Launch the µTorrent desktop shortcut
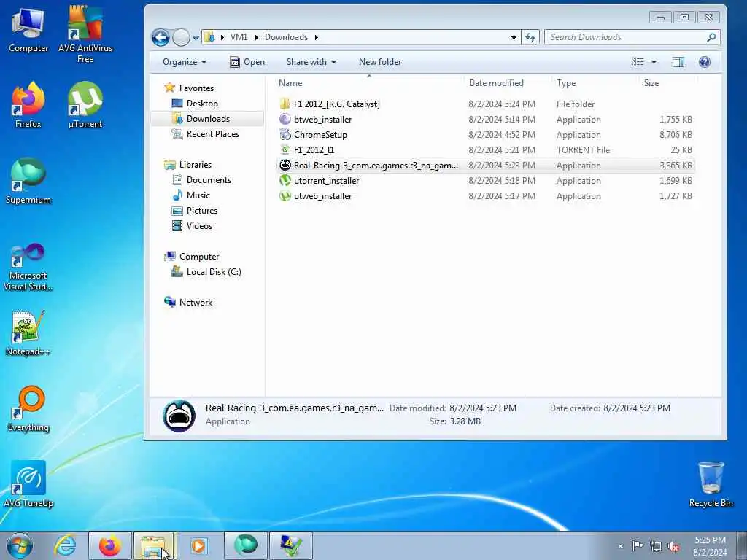This screenshot has width=747, height=560. coord(85,105)
